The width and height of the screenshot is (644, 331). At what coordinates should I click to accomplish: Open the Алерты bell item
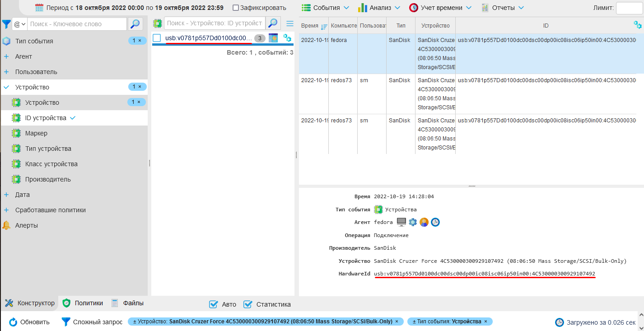click(x=26, y=225)
